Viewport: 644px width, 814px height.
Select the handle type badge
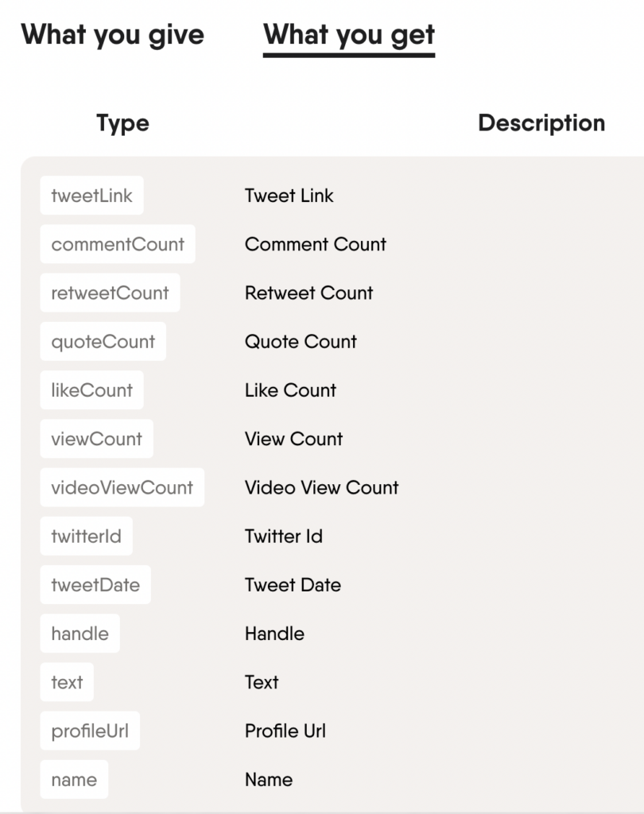(80, 633)
